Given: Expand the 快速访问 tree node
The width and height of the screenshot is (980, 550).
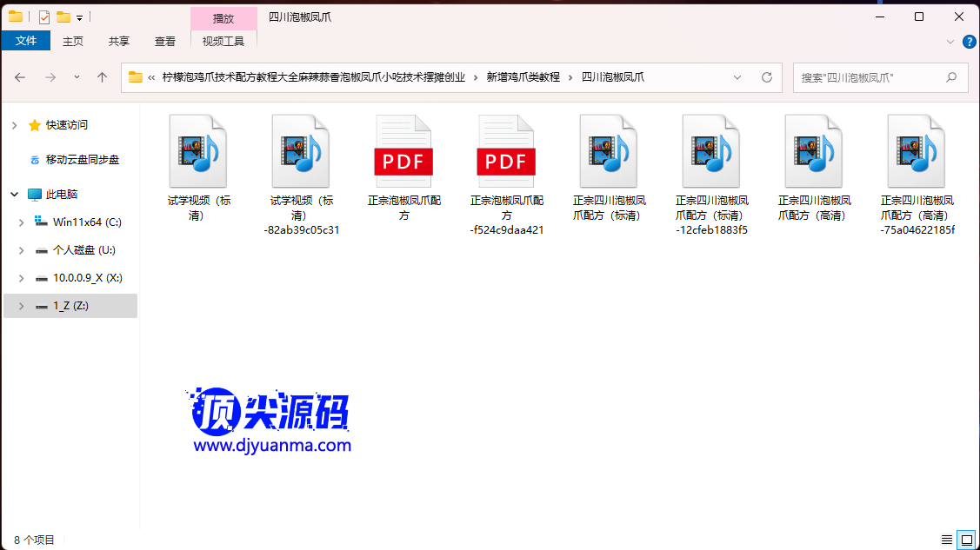Looking at the screenshot, I should [x=14, y=125].
